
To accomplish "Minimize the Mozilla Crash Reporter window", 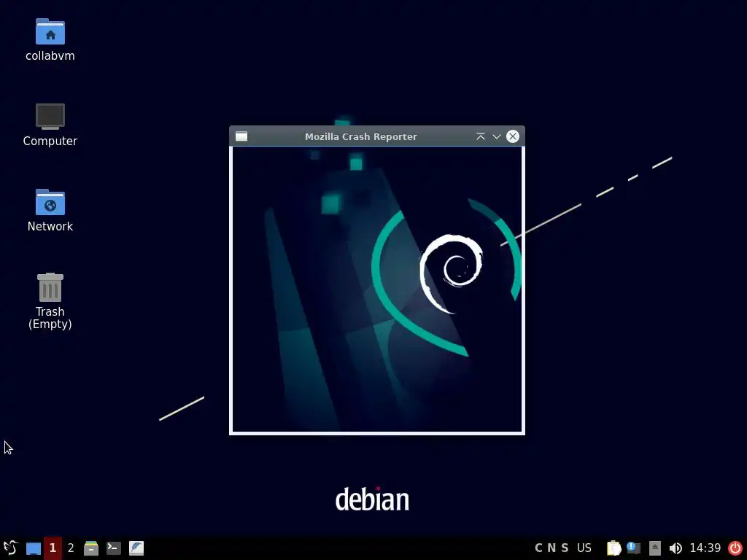I will 496,136.
